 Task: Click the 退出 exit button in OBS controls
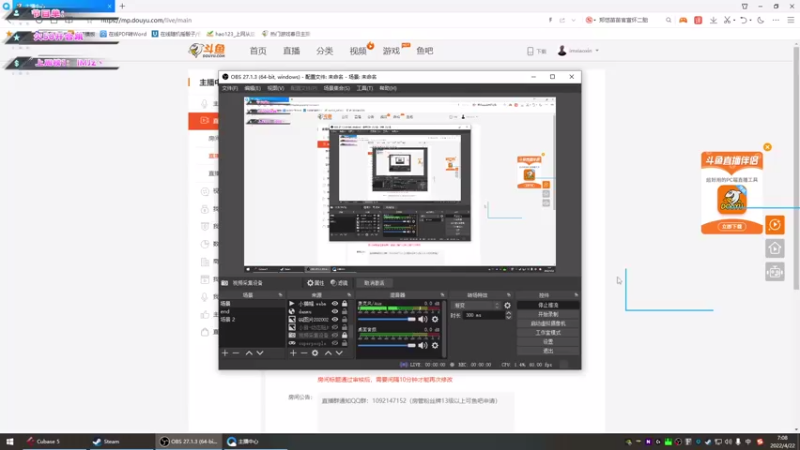tap(548, 351)
